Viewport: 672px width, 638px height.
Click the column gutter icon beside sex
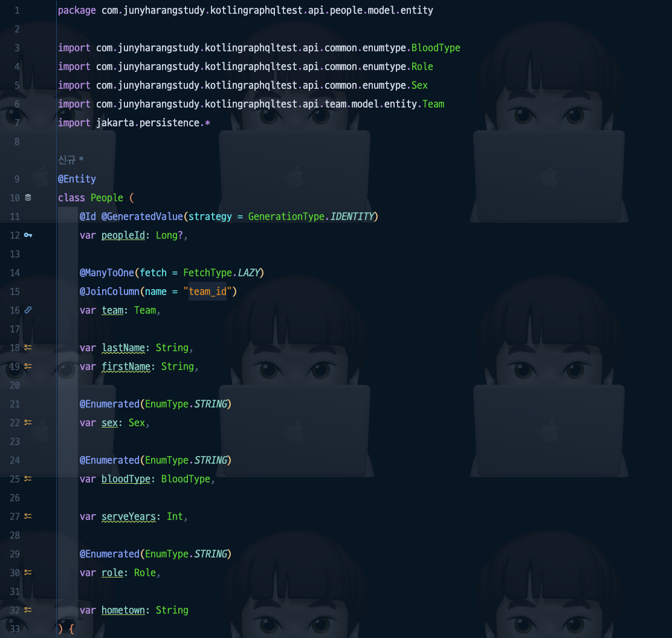(28, 422)
